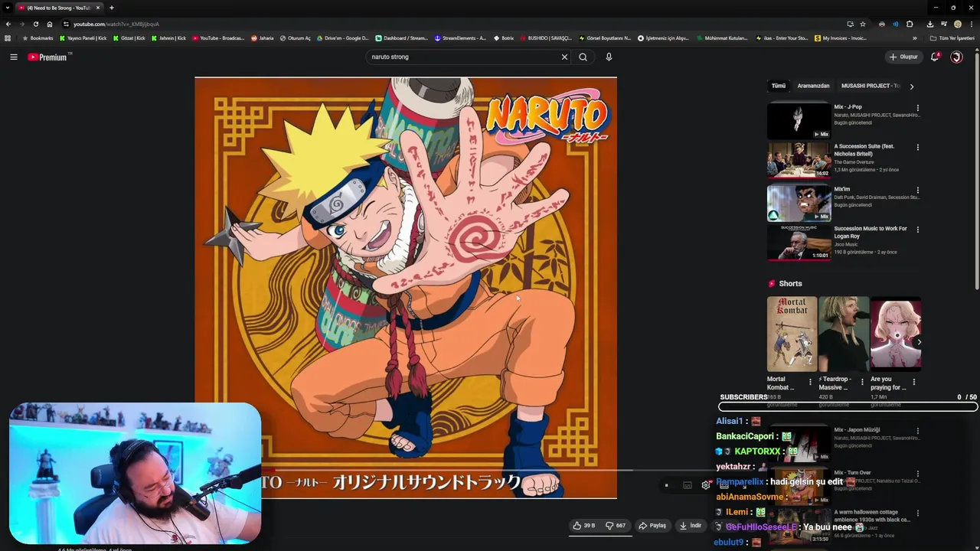
Task: Open the notifications bell
Action: (x=935, y=57)
